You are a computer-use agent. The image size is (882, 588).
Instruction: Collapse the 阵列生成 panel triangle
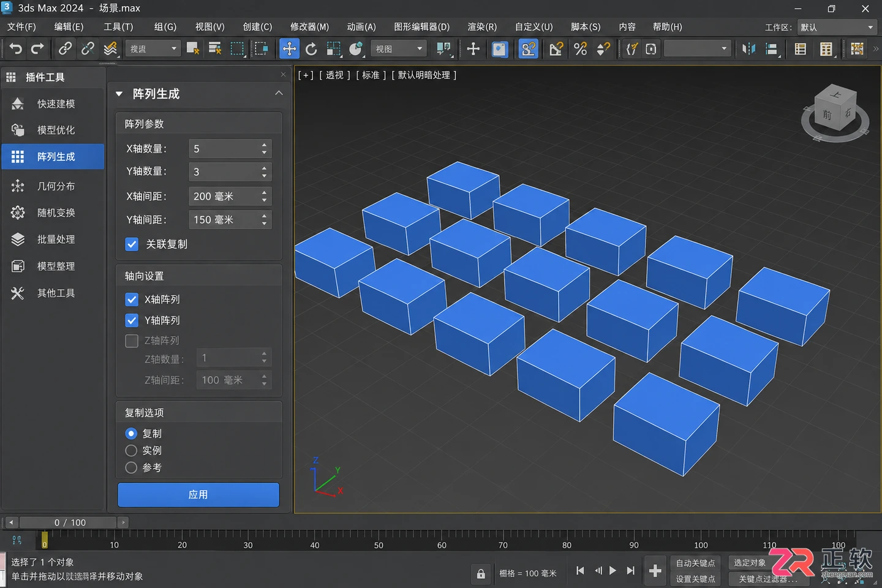[x=119, y=94]
